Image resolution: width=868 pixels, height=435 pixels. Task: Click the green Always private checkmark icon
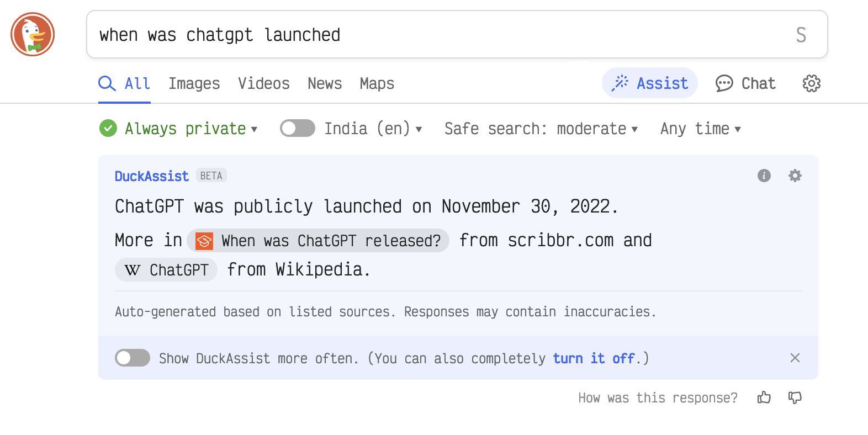pyautogui.click(x=108, y=129)
